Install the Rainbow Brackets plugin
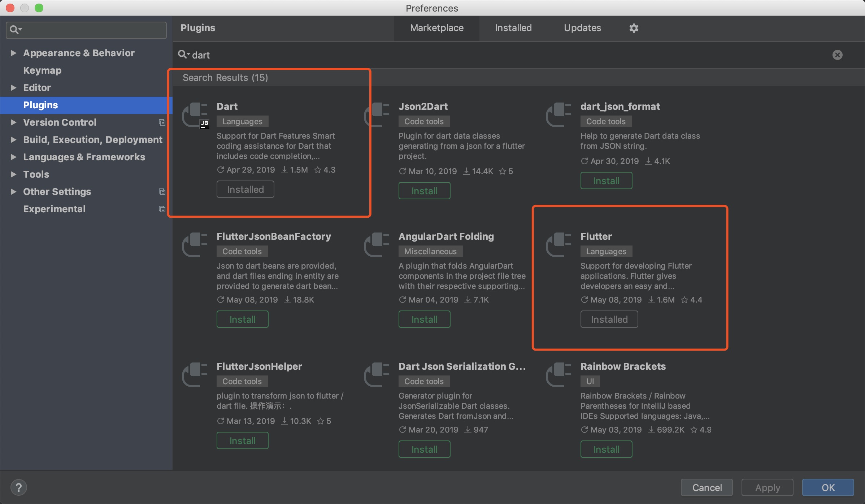 pyautogui.click(x=606, y=449)
